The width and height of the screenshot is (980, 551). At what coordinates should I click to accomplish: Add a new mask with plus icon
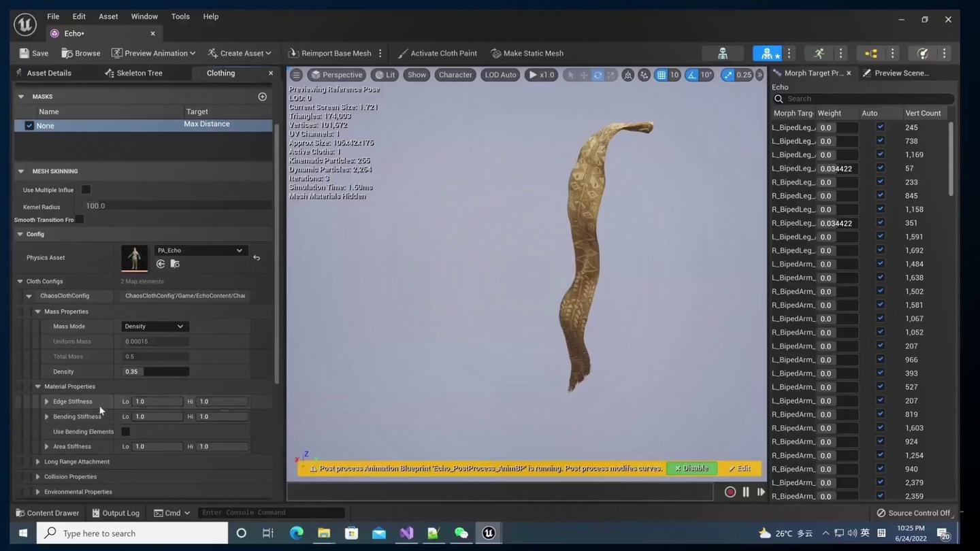click(263, 97)
